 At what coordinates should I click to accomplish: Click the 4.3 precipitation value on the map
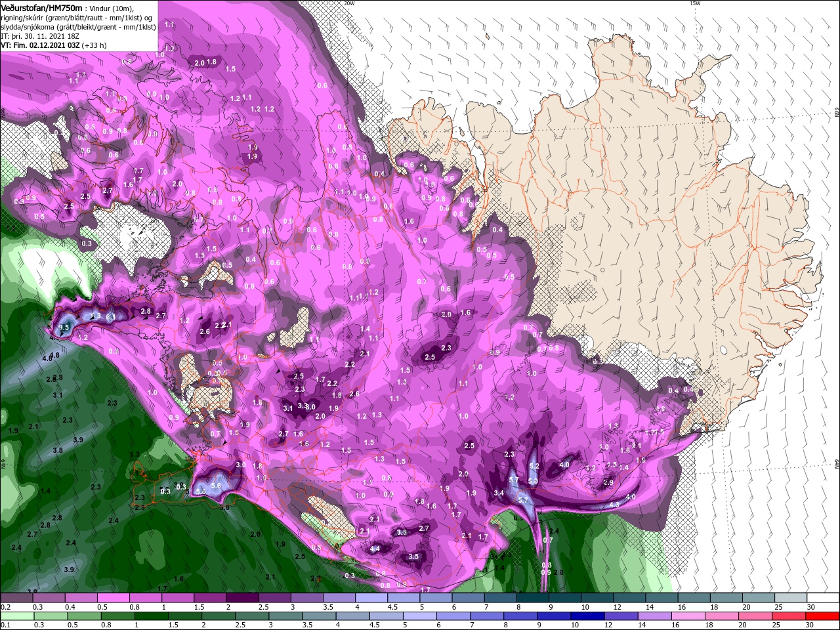point(614,505)
